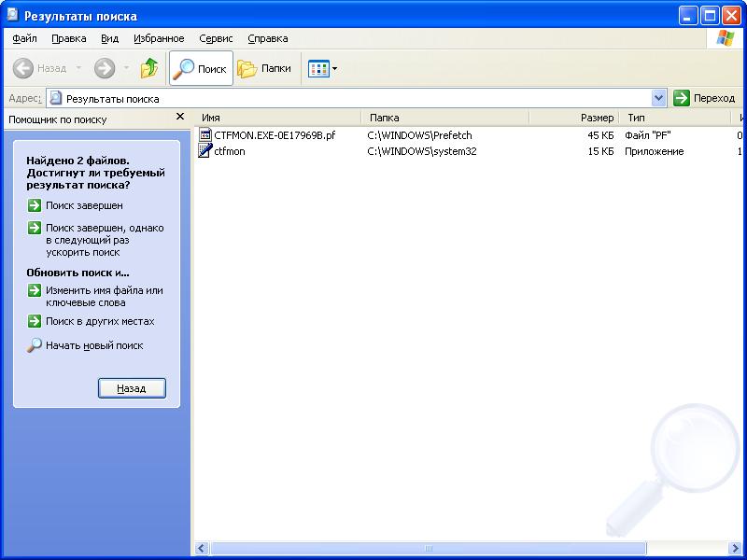The image size is (747, 560).
Task: Click the 45 КБ size cell
Action: click(x=600, y=135)
